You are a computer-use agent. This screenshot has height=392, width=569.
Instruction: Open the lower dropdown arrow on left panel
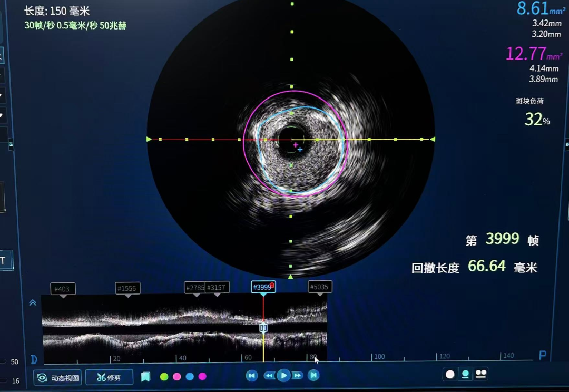[2, 115]
